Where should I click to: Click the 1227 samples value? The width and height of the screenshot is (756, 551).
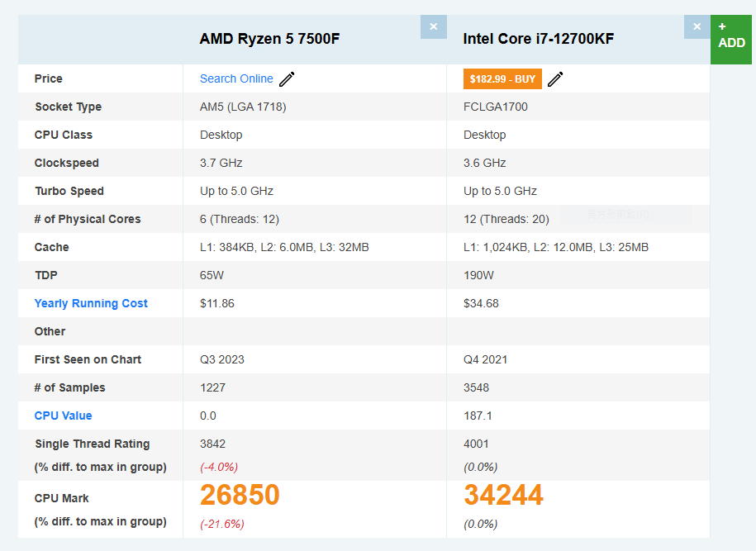click(x=212, y=387)
